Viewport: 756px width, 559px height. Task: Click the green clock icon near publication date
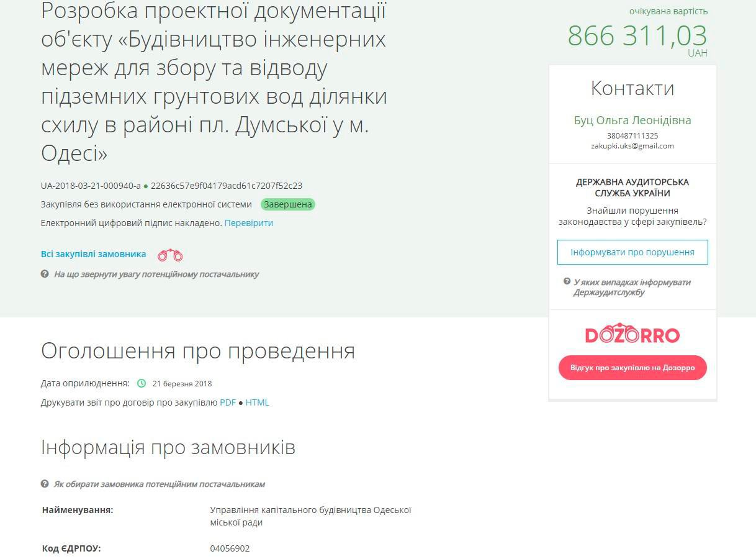point(142,383)
